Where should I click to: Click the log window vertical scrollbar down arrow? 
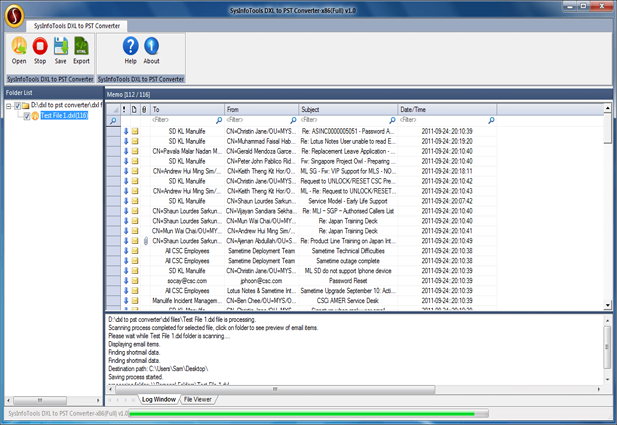point(607,379)
